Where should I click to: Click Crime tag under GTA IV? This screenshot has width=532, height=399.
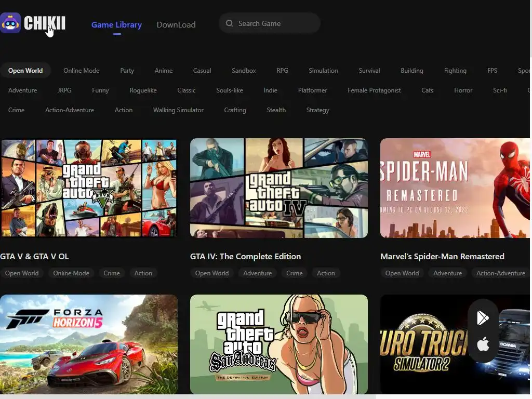click(x=295, y=273)
